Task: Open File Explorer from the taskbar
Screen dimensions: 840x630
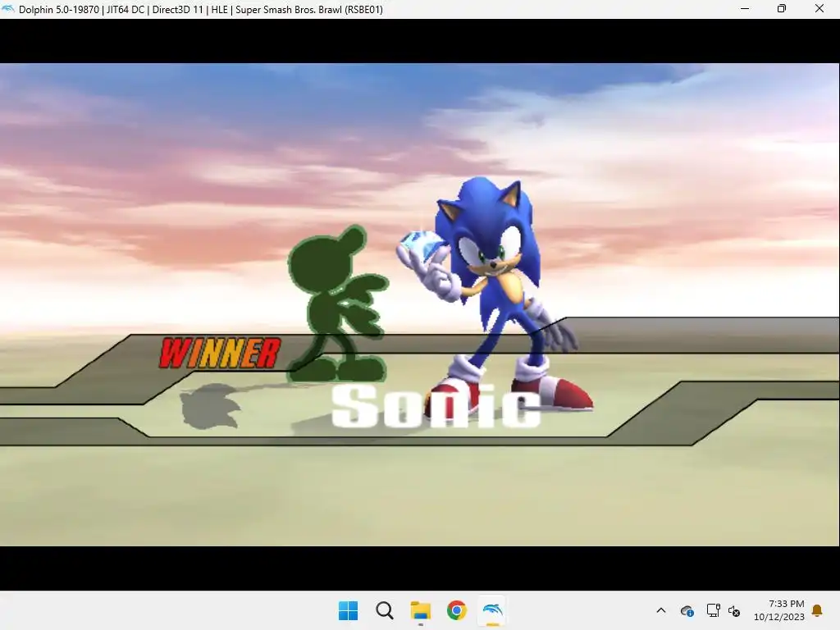Action: click(x=421, y=610)
